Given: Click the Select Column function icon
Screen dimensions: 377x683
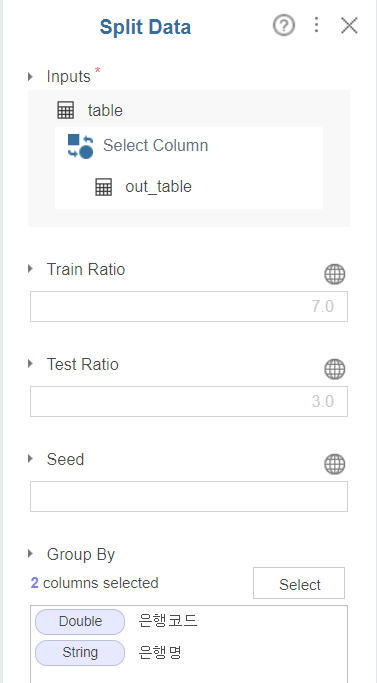Looking at the screenshot, I should [80, 146].
